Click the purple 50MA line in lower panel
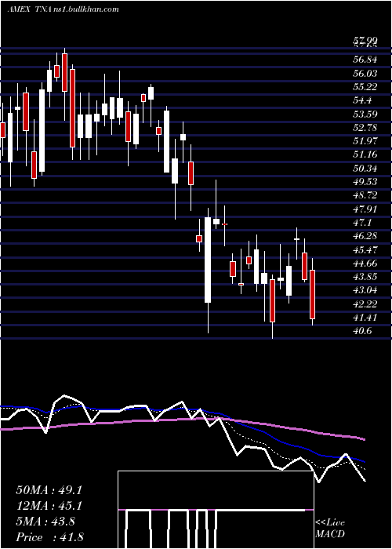This screenshot has height=549, width=392. (182, 420)
